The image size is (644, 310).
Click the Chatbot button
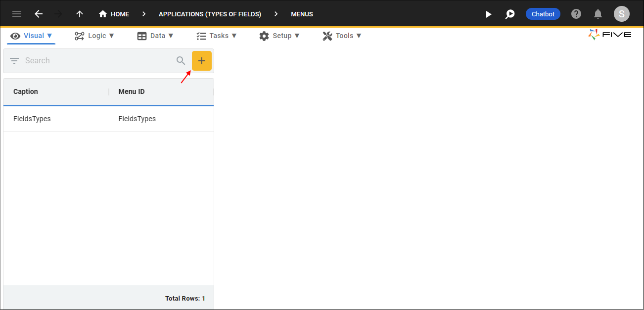click(543, 14)
